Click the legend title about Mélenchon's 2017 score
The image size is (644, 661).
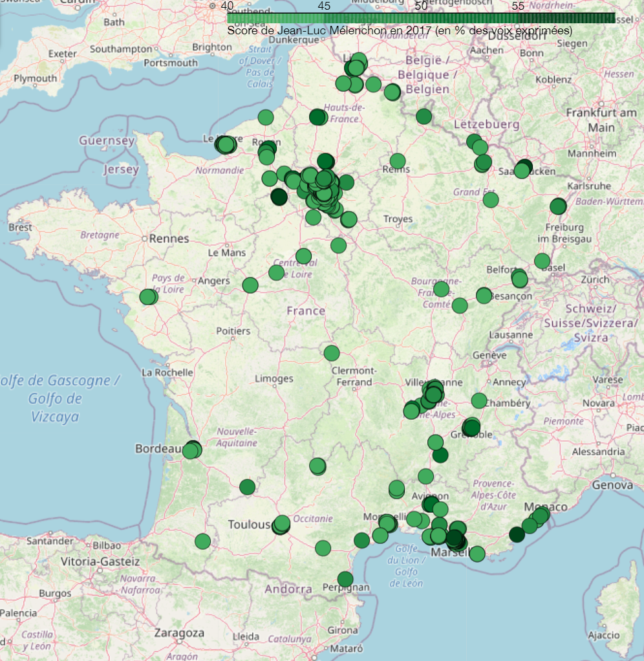[400, 30]
